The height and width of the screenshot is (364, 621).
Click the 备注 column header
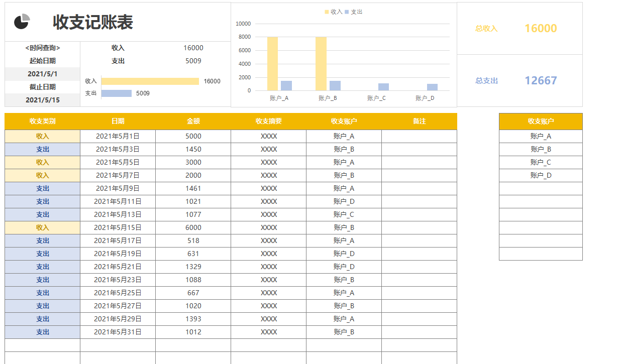pyautogui.click(x=419, y=121)
